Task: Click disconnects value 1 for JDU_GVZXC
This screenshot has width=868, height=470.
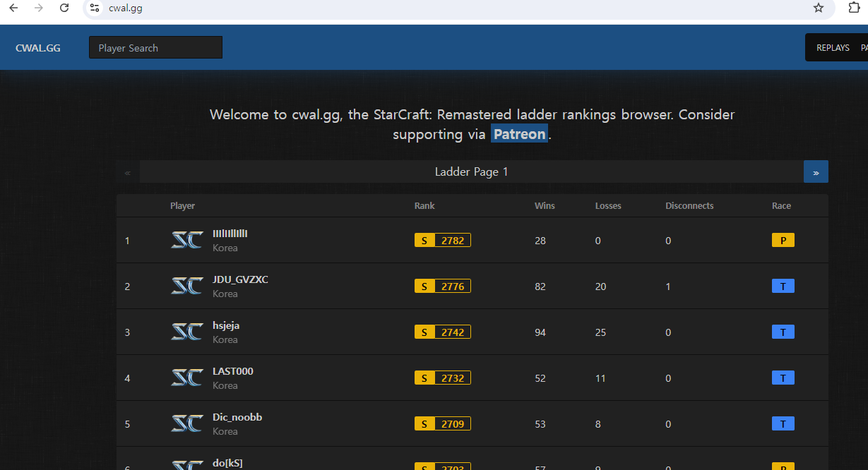Action: point(668,287)
